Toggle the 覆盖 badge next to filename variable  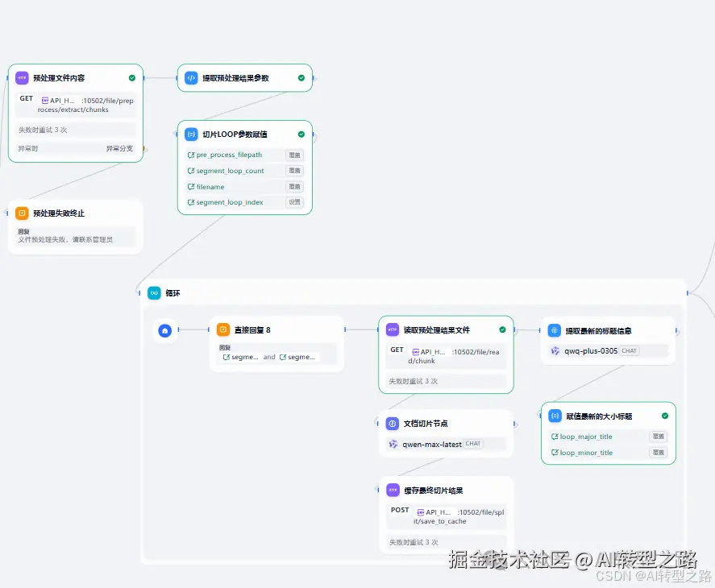(294, 186)
